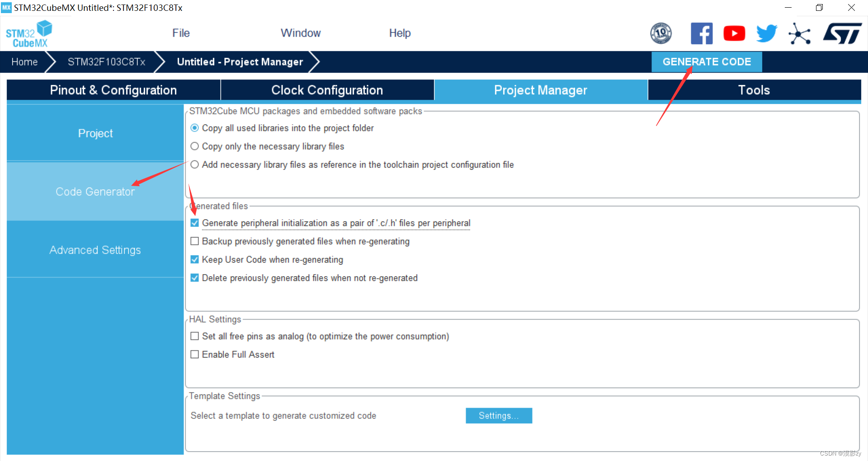Open the Twitter bird icon link
This screenshot has height=461, width=868.
[767, 33]
